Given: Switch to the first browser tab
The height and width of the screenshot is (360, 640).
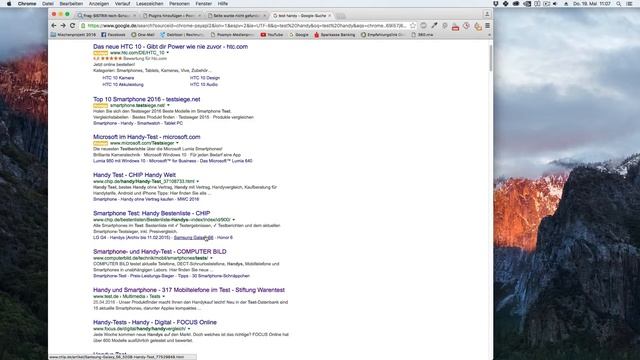Looking at the screenshot, I should click(x=106, y=16).
